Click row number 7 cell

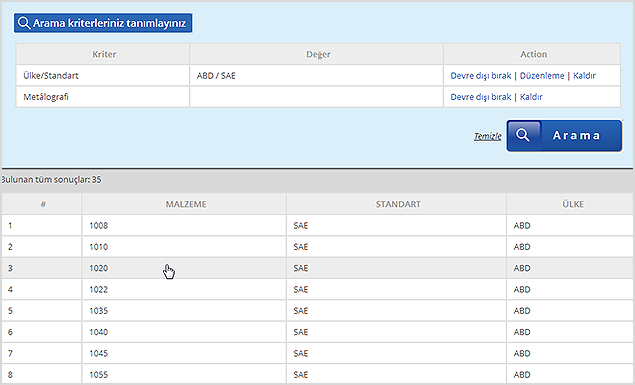[x=42, y=353]
